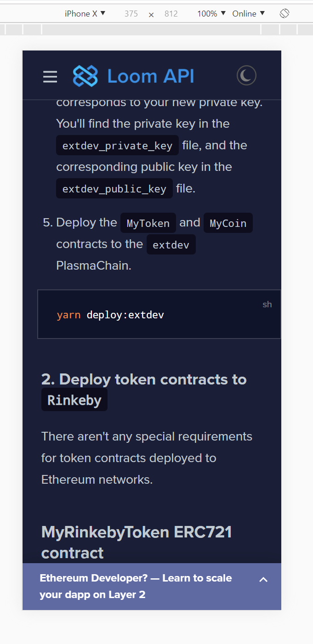The image size is (313, 644).
Task: Click the 375 width input field
Action: pos(131,13)
